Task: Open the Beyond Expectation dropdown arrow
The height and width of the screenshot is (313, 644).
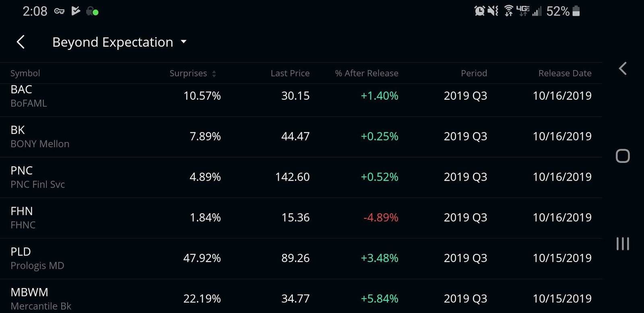Action: (184, 41)
